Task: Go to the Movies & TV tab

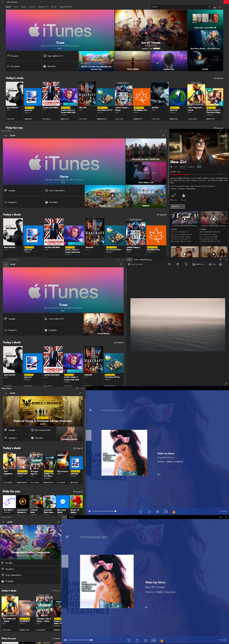Action: (43, 7)
